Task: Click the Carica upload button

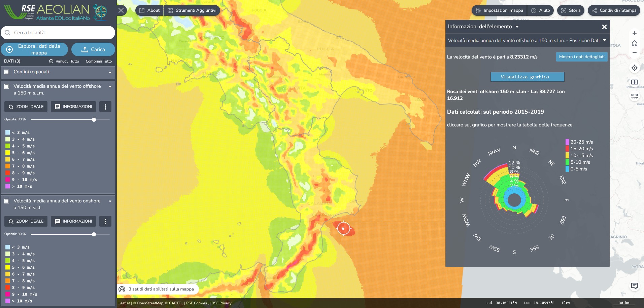Action: 93,49
